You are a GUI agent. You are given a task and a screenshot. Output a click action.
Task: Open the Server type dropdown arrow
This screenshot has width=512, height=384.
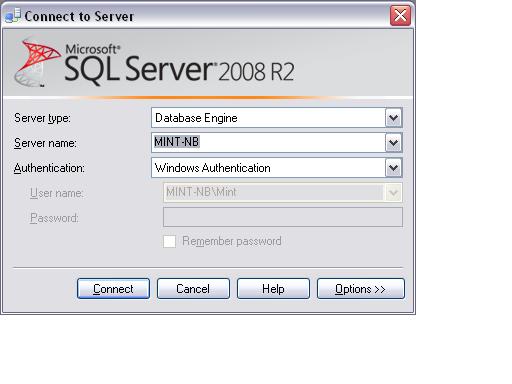(x=394, y=118)
